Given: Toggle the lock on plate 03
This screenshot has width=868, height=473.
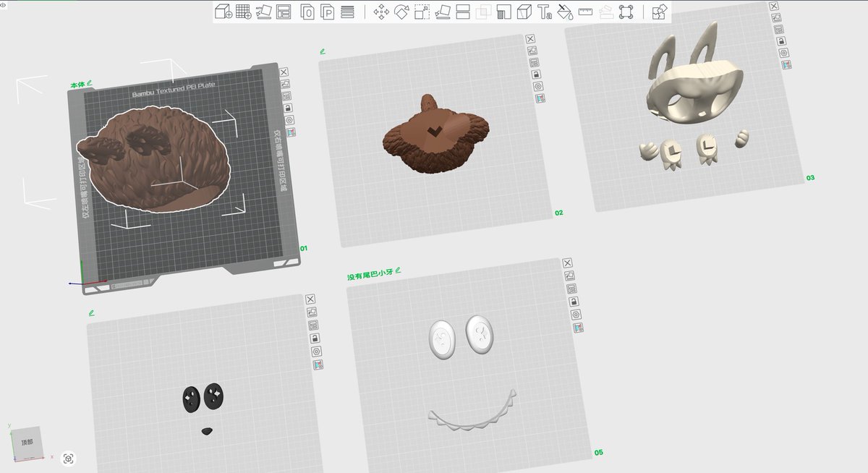Looking at the screenshot, I should pos(781,41).
